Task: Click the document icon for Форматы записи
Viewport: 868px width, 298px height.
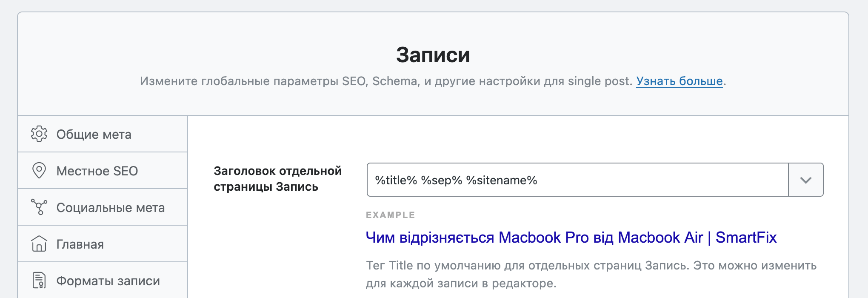Action: 39,281
